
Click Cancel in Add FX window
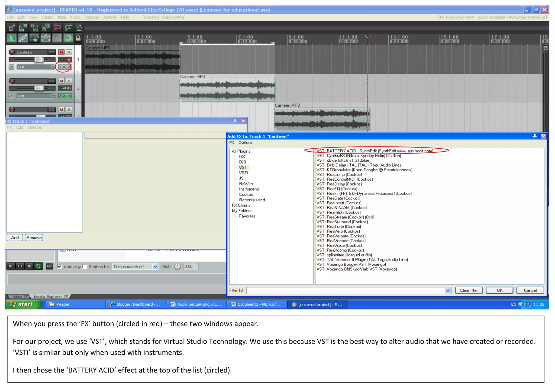530,290
